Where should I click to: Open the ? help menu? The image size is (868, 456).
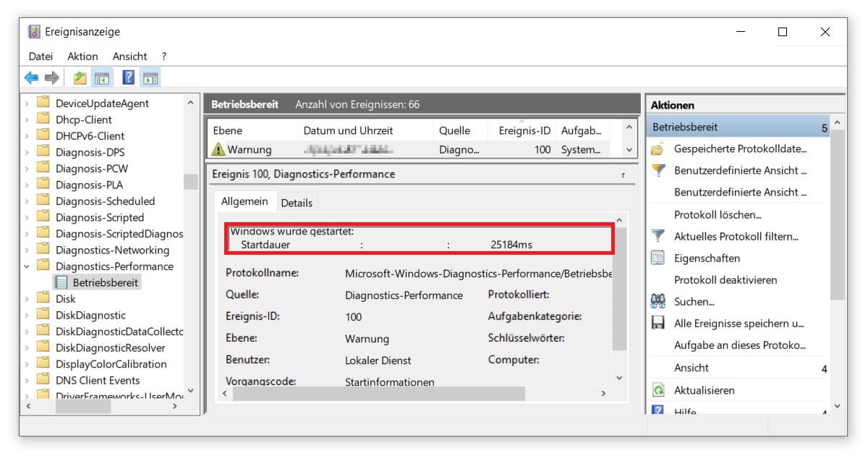click(x=164, y=56)
